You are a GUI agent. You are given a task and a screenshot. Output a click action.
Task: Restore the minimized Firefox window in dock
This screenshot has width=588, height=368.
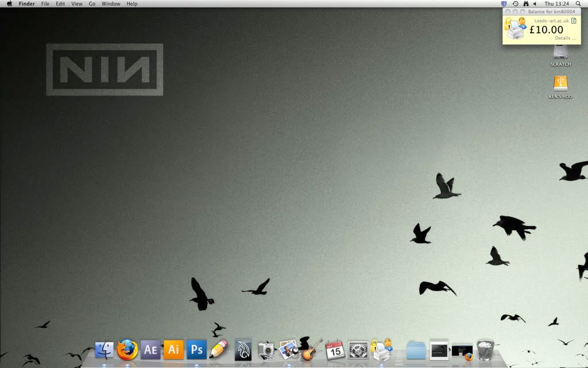[x=462, y=352]
